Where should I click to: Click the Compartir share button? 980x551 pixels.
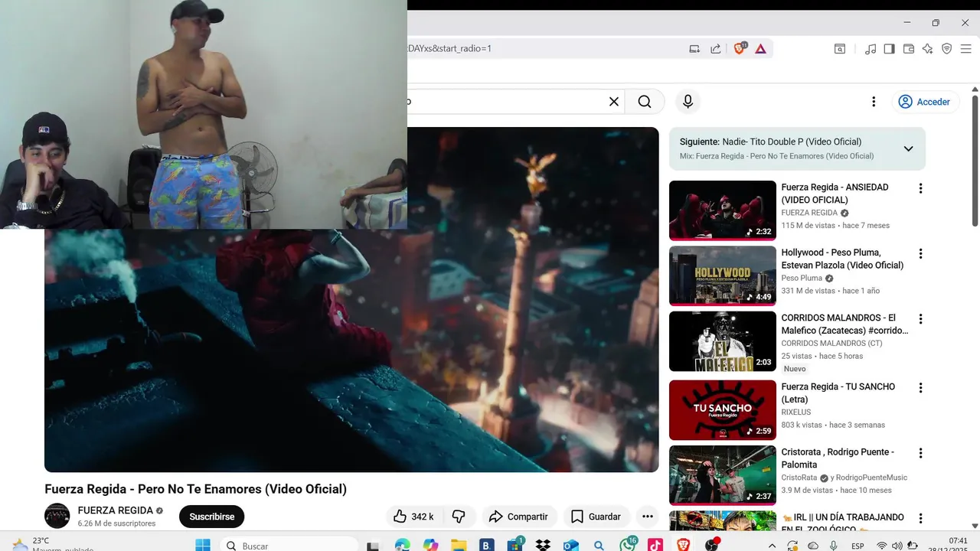pyautogui.click(x=518, y=517)
